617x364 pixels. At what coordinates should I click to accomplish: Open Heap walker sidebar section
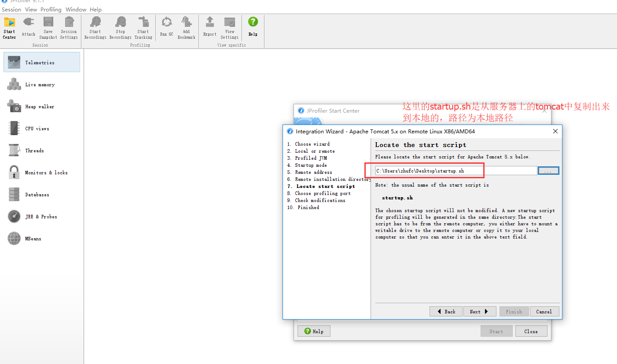tap(42, 106)
